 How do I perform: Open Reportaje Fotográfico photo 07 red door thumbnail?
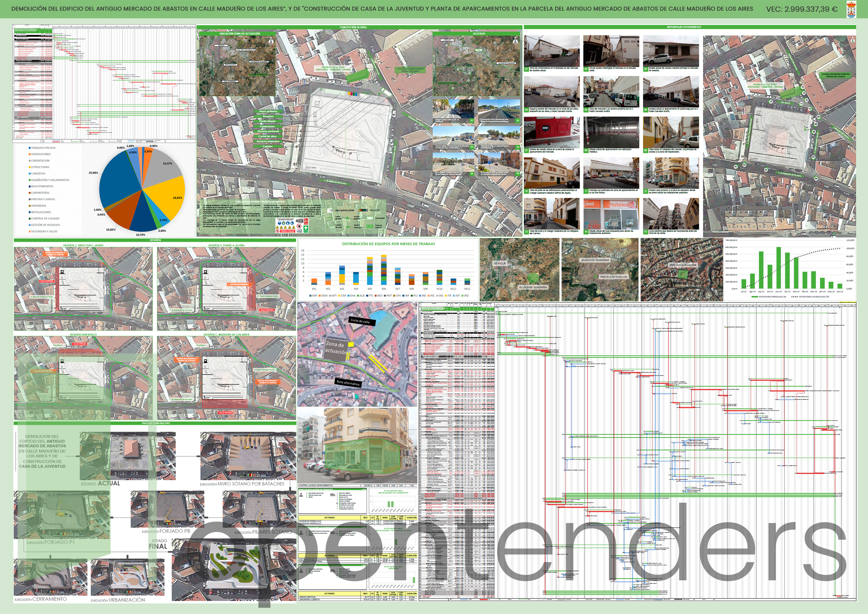coord(551,132)
